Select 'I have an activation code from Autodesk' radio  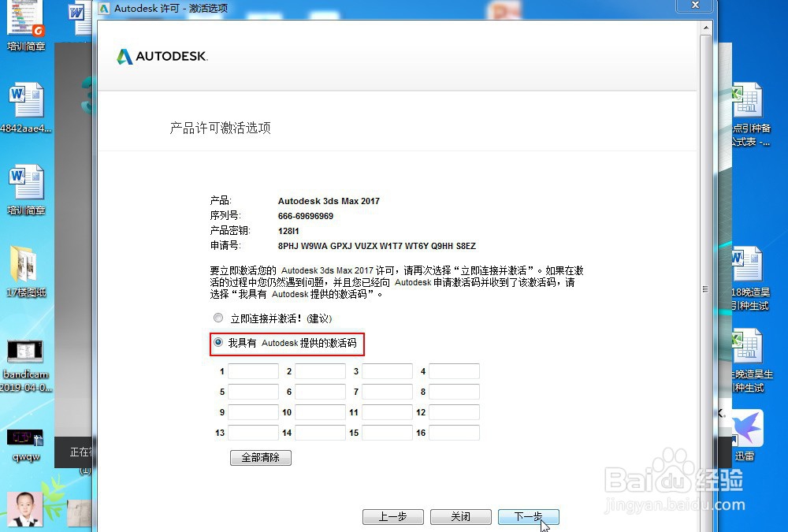pyautogui.click(x=217, y=342)
